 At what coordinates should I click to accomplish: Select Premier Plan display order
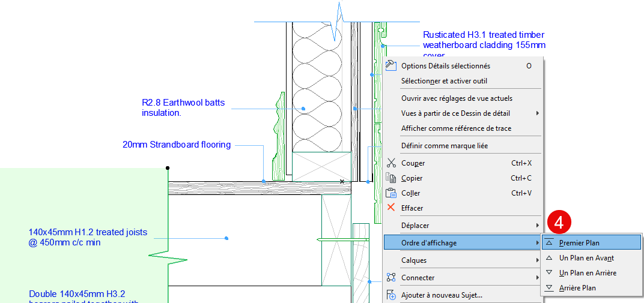(591, 243)
